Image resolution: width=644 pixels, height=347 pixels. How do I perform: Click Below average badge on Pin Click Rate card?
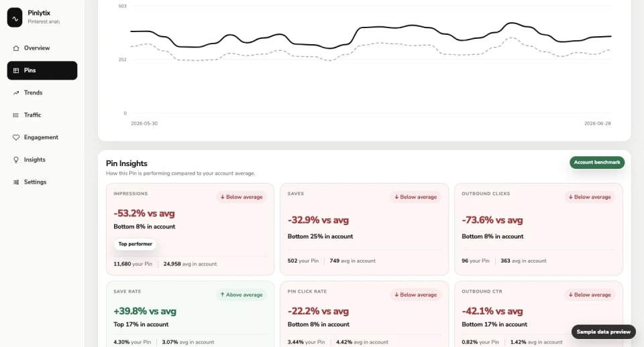[x=416, y=295]
